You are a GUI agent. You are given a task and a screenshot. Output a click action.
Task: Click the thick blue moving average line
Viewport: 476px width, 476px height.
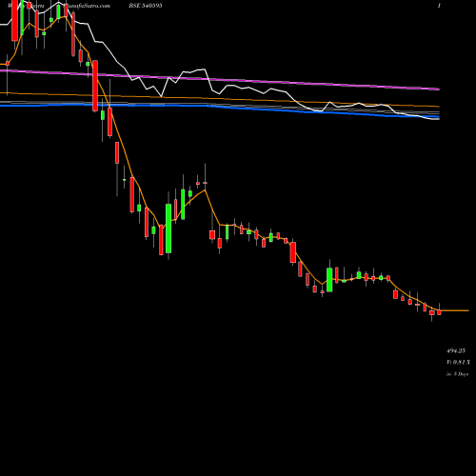tap(220, 108)
